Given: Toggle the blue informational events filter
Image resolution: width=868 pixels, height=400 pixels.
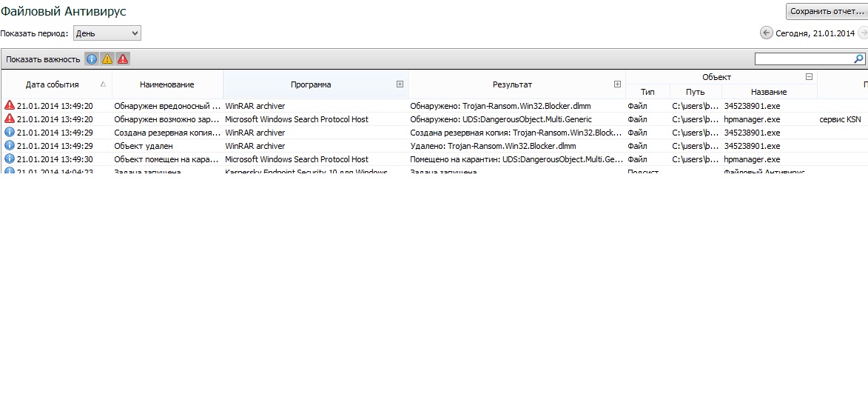Looking at the screenshot, I should point(92,59).
